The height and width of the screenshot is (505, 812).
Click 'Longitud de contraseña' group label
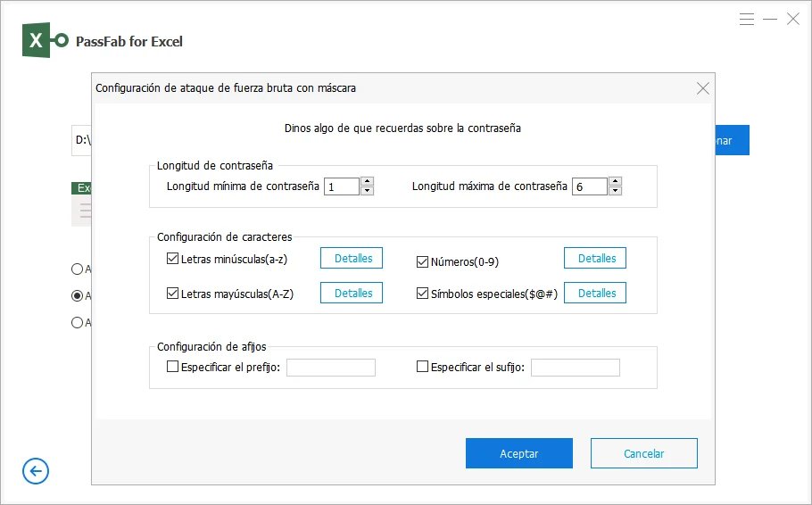click(215, 165)
